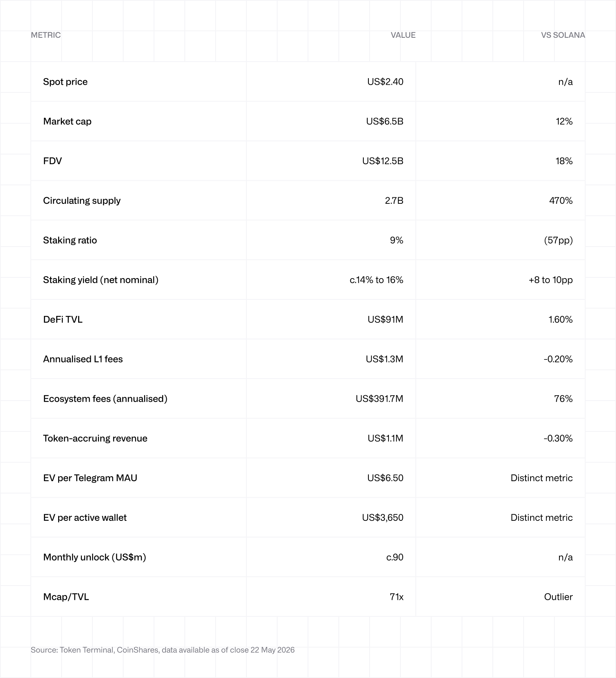Select the EV per active wallet US$3,650 value
The width and height of the screenshot is (616, 678).
pos(383,518)
